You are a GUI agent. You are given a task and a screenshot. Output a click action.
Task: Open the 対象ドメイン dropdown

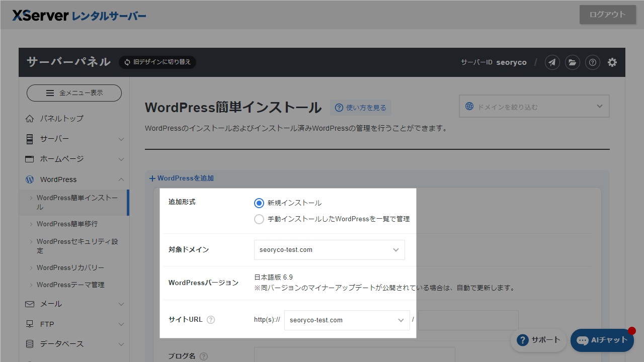coord(329,249)
